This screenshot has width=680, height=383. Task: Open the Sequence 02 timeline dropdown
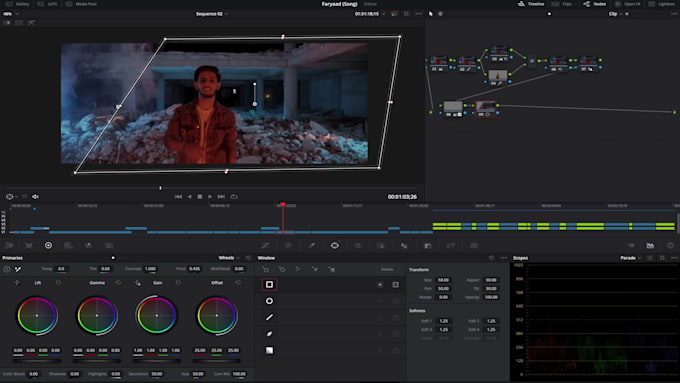pos(212,14)
